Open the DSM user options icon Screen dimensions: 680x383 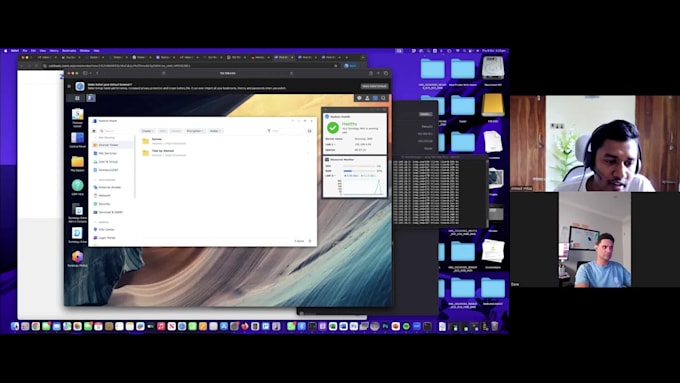coord(367,98)
